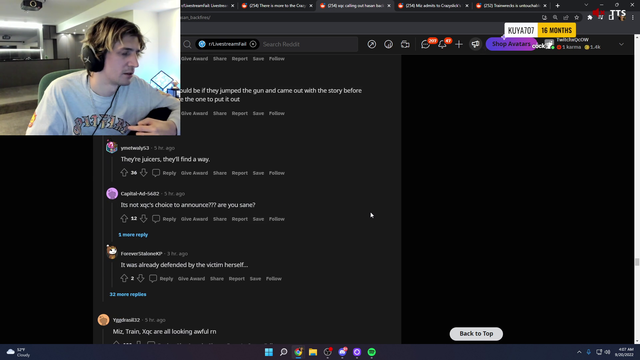
Task: Upvote ForeverStaloneKP's comment
Action: point(124,278)
